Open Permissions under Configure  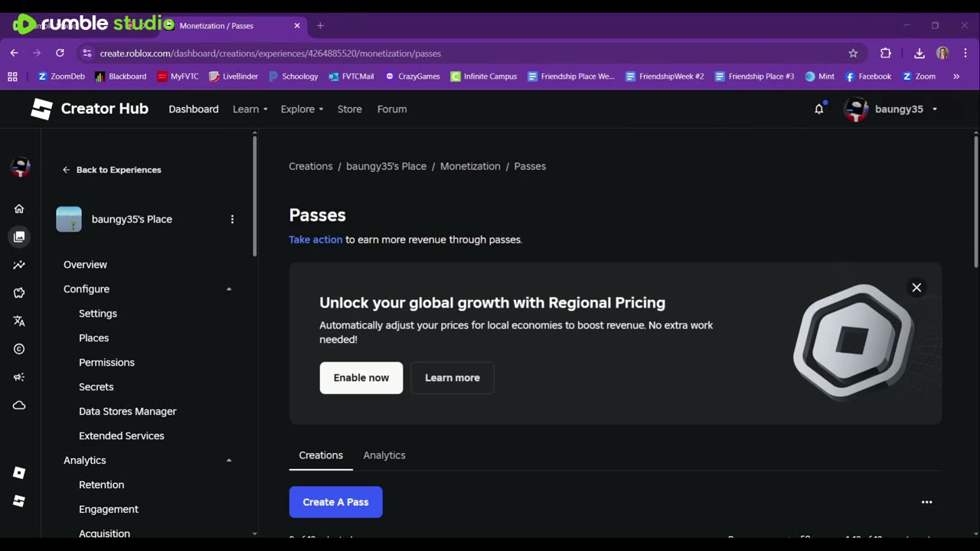coord(106,363)
